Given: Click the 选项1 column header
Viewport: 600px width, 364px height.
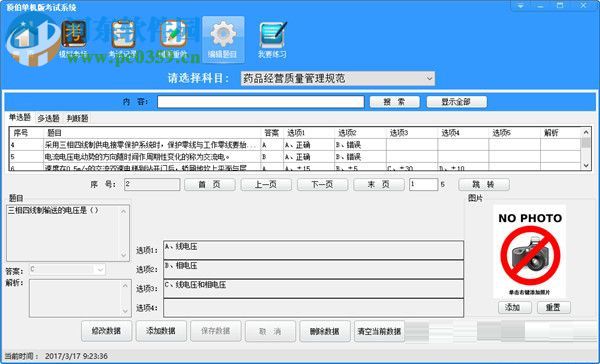Looking at the screenshot, I should (309, 133).
